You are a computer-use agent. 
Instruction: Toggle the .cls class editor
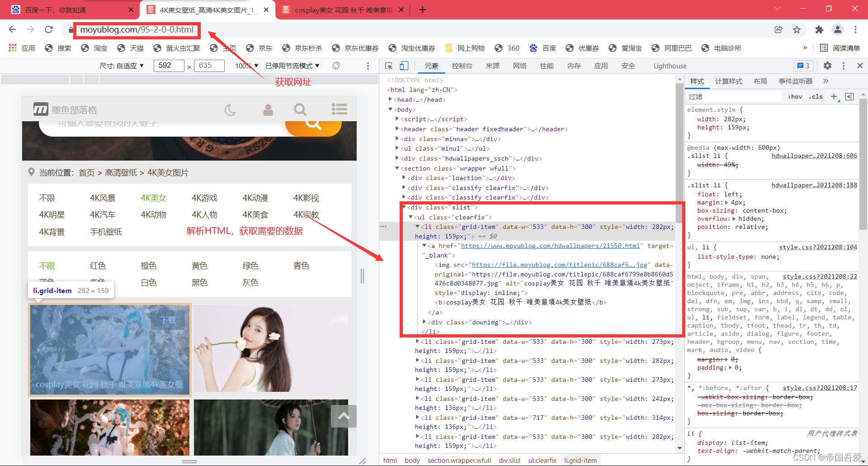[816, 96]
